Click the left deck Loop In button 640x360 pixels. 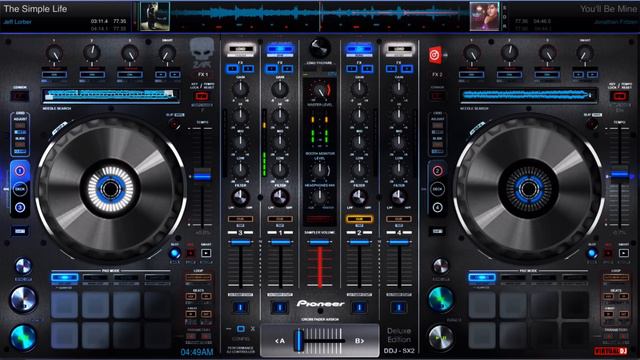[x=191, y=314]
